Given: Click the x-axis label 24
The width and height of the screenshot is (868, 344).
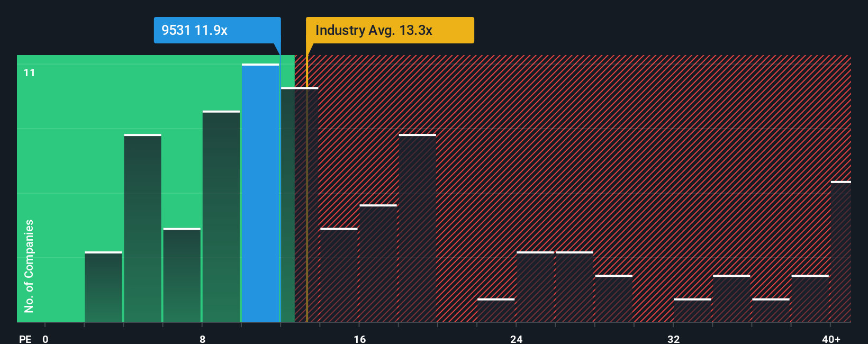Looking at the screenshot, I should pos(517,339).
